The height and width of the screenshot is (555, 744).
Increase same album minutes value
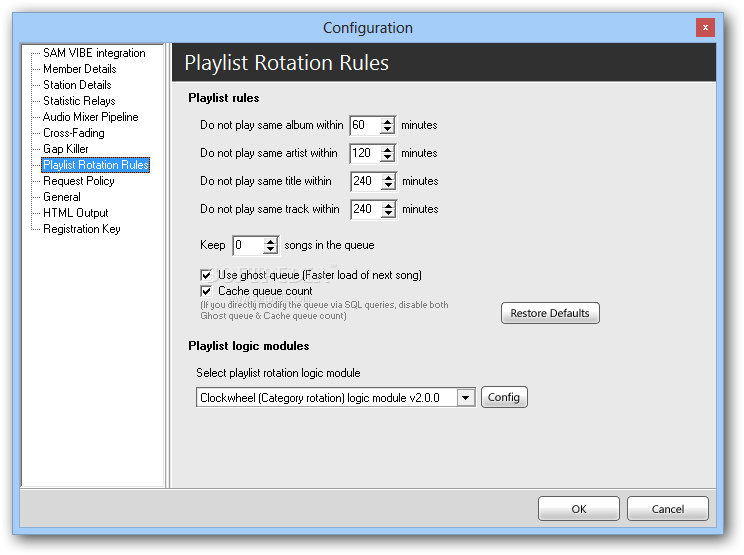(388, 121)
